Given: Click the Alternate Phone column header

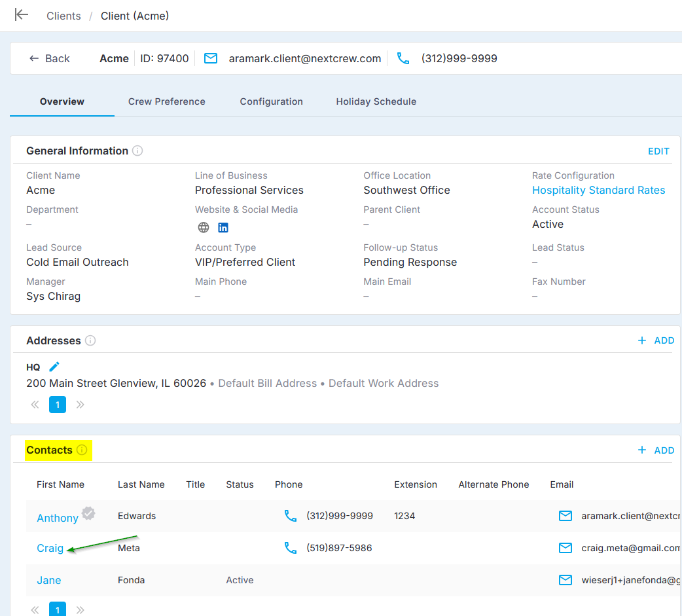Looking at the screenshot, I should [x=494, y=484].
